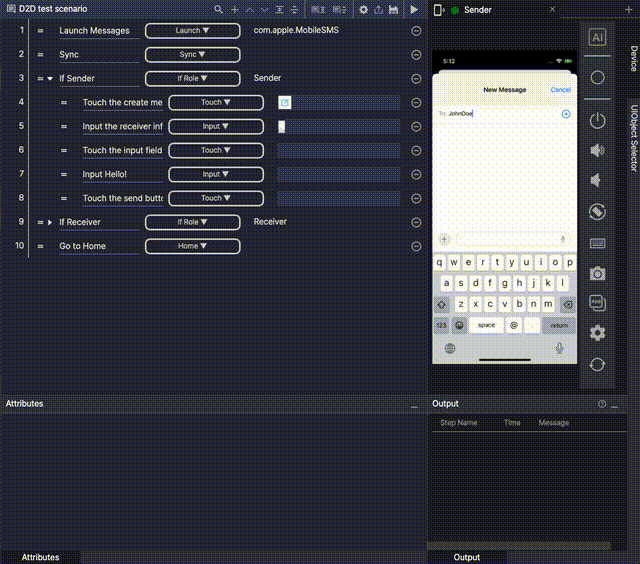The width and height of the screenshot is (640, 564).
Task: Remove step 1 Launch Messages with minus icon
Action: coord(416,31)
